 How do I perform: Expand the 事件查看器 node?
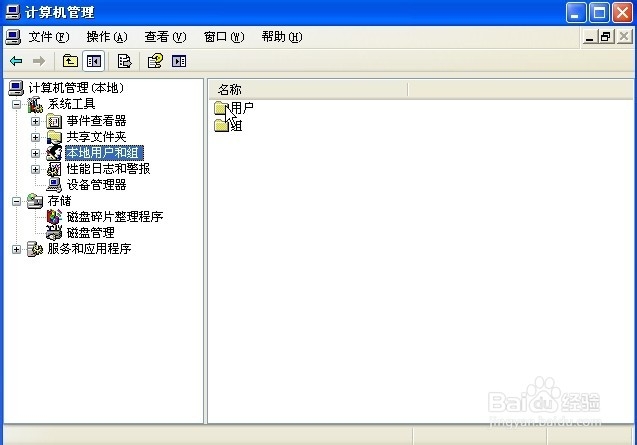click(x=35, y=121)
